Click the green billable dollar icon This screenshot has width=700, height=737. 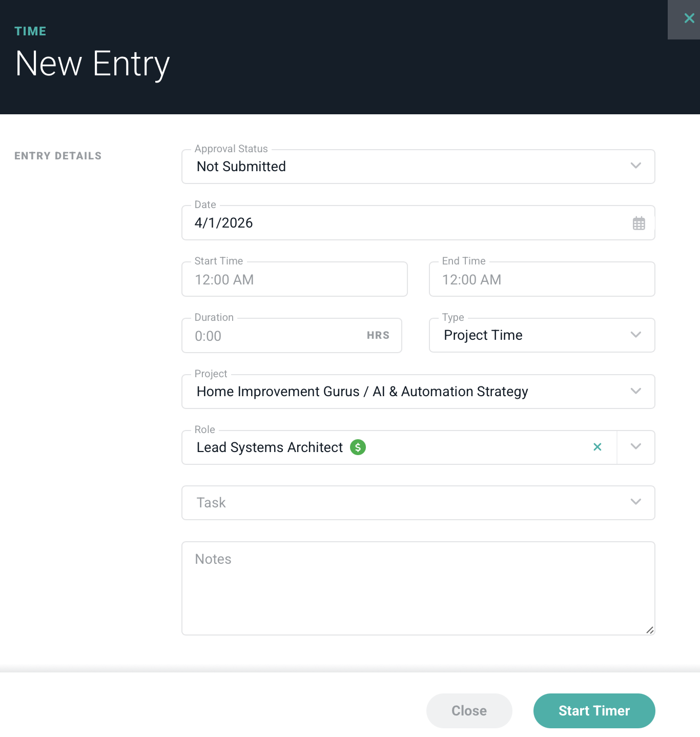pyautogui.click(x=358, y=447)
